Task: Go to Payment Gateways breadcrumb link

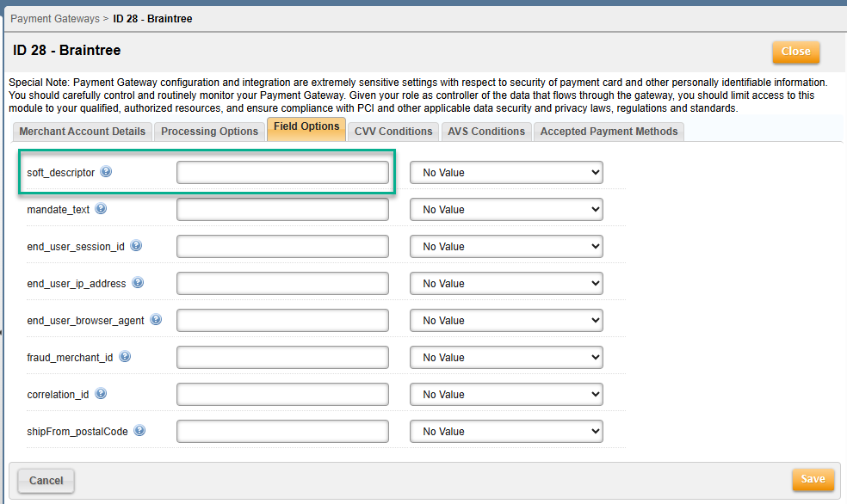Action: tap(55, 19)
